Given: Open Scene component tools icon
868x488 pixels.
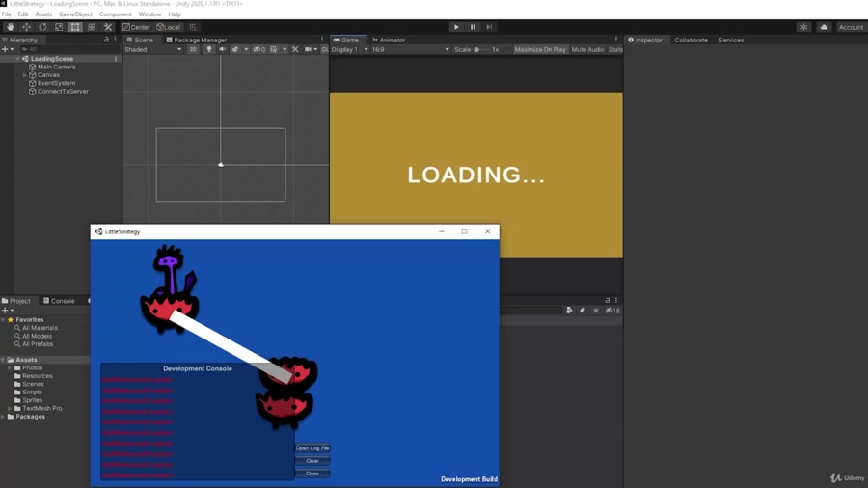Looking at the screenshot, I should click(x=295, y=49).
